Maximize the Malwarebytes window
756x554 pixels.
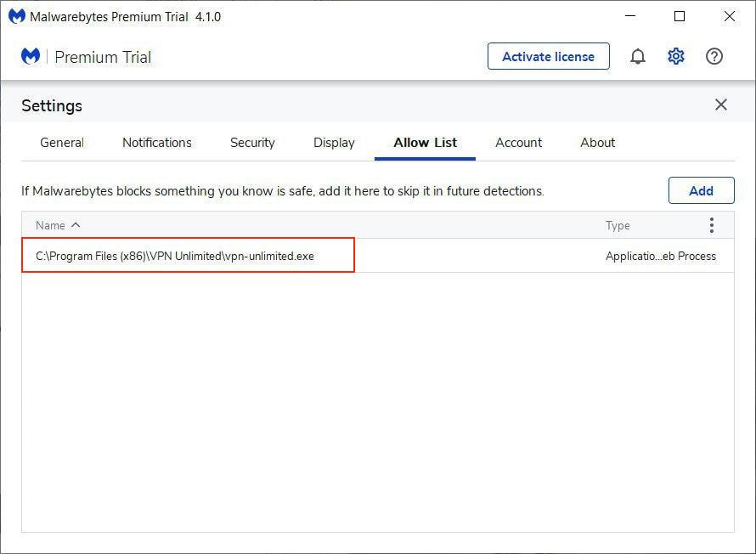point(679,17)
